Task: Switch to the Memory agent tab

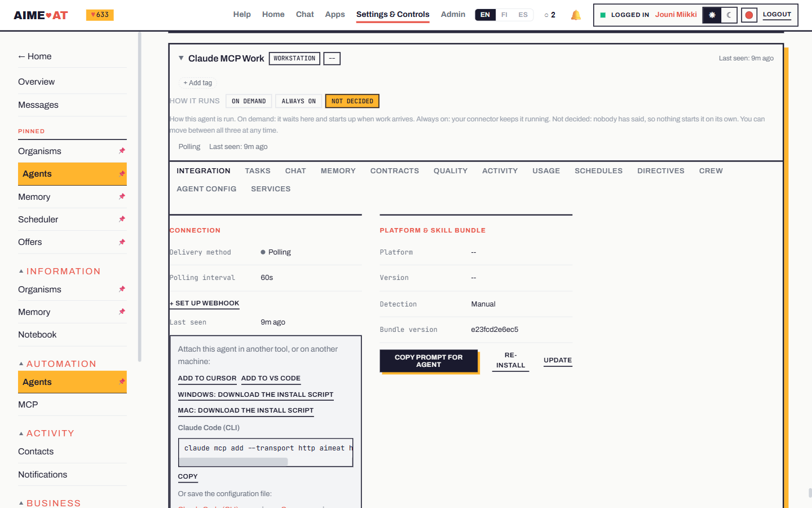Action: coord(338,171)
